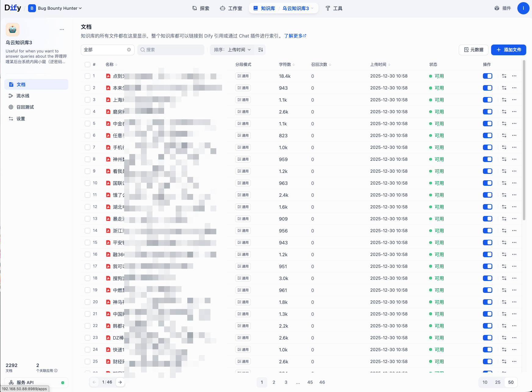Click the user avatar in top right
Image resolution: width=532 pixels, height=392 pixels.
point(523,8)
